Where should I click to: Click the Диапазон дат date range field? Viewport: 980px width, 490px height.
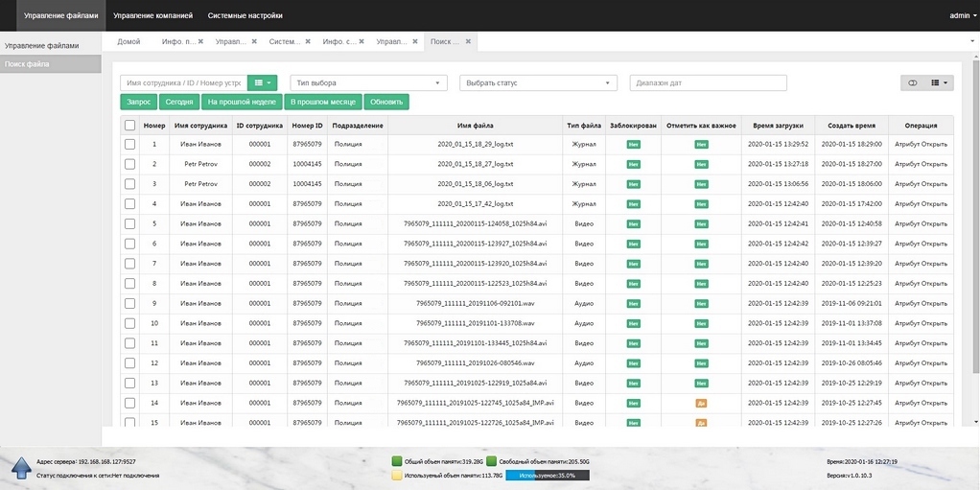[x=708, y=83]
